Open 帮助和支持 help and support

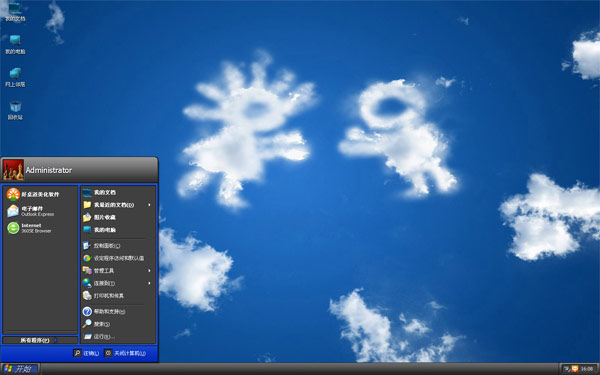(x=117, y=311)
